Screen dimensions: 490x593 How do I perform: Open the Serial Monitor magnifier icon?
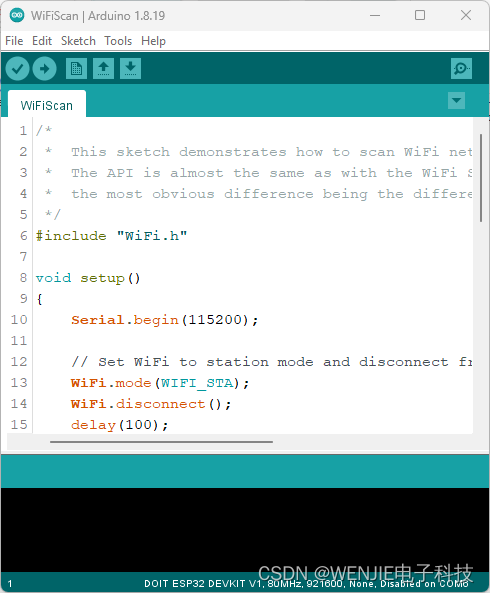pyautogui.click(x=461, y=68)
